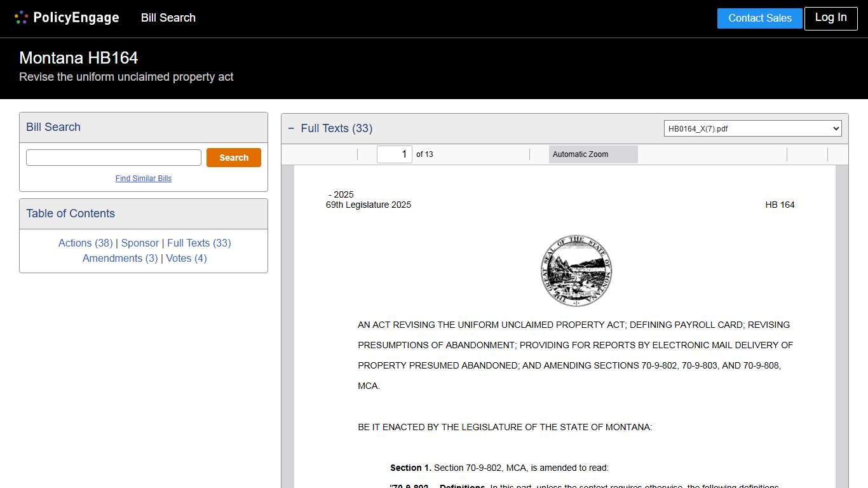Collapse the Full Texts panel with the minus

[291, 128]
